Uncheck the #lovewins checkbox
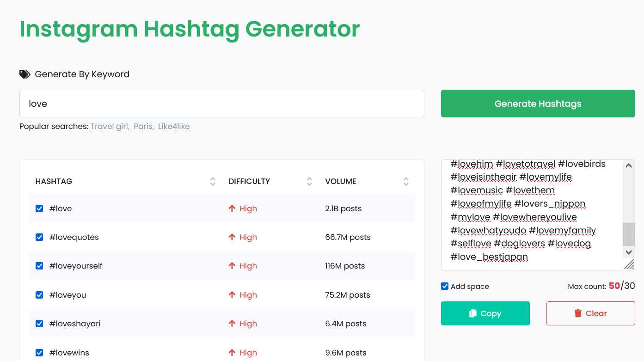This screenshot has width=644, height=361. (x=39, y=353)
